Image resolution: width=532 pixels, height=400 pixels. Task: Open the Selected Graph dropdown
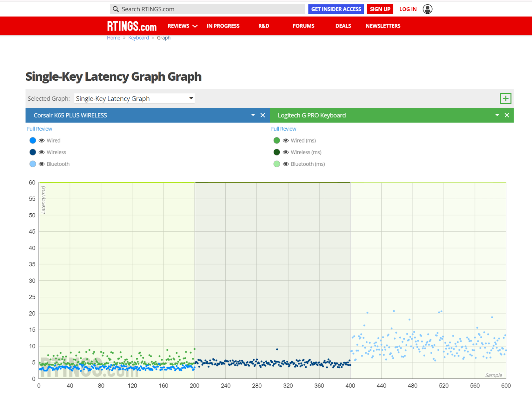134,98
